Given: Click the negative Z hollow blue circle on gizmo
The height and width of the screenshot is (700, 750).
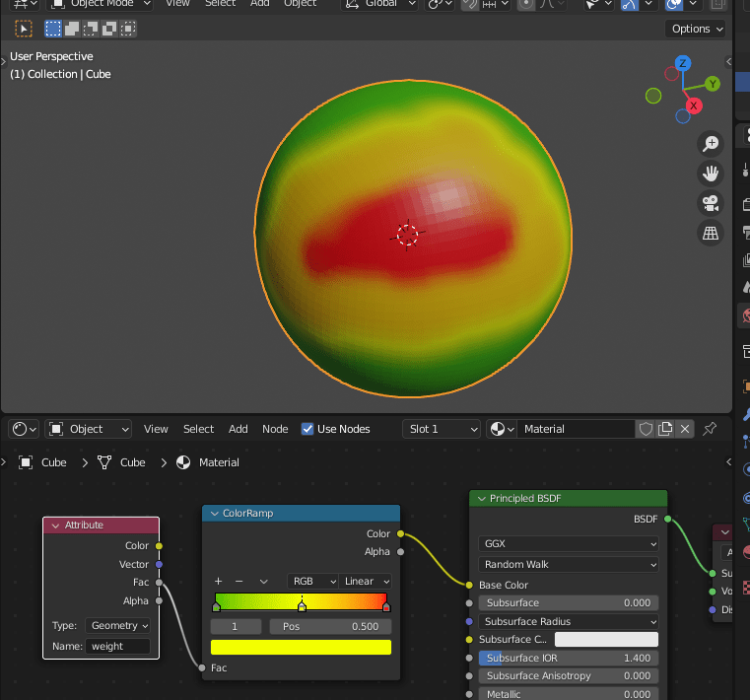Looking at the screenshot, I should tap(683, 115).
